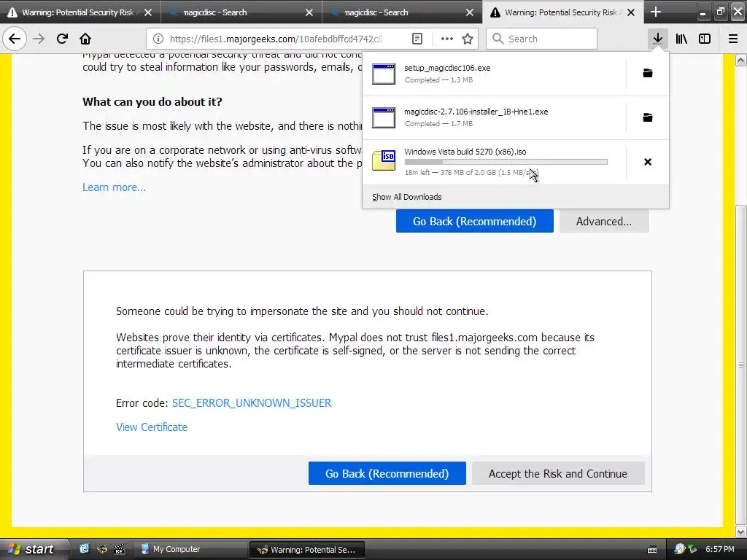Click the vertical scrollbar thumb
Viewport: 747px width, 560px height.
tap(741, 365)
